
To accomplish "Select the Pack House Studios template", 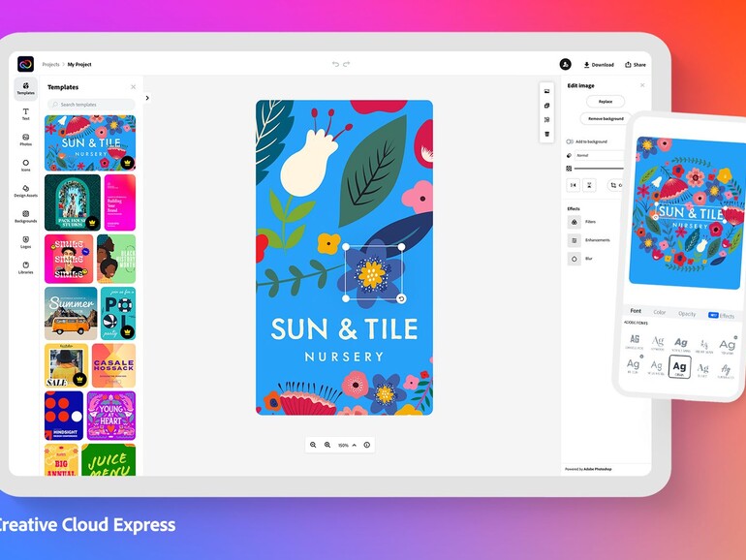I will pyautogui.click(x=73, y=202).
